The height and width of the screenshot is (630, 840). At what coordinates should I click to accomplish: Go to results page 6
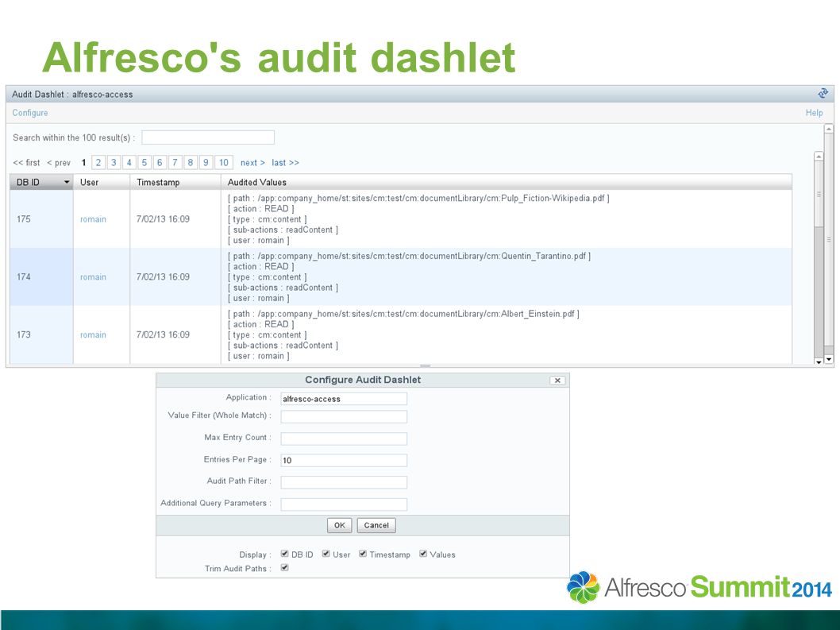(159, 162)
